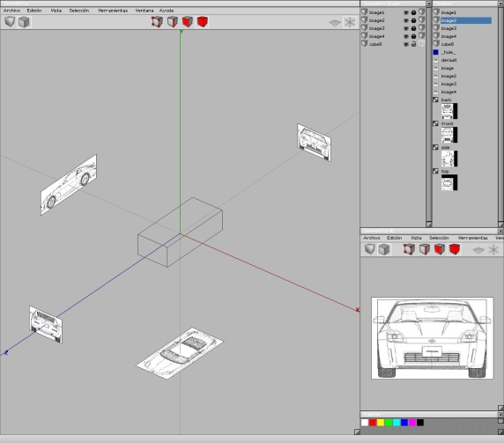Click the front image checker icon in Outliner
The width and height of the screenshot is (504, 443).
point(435,123)
